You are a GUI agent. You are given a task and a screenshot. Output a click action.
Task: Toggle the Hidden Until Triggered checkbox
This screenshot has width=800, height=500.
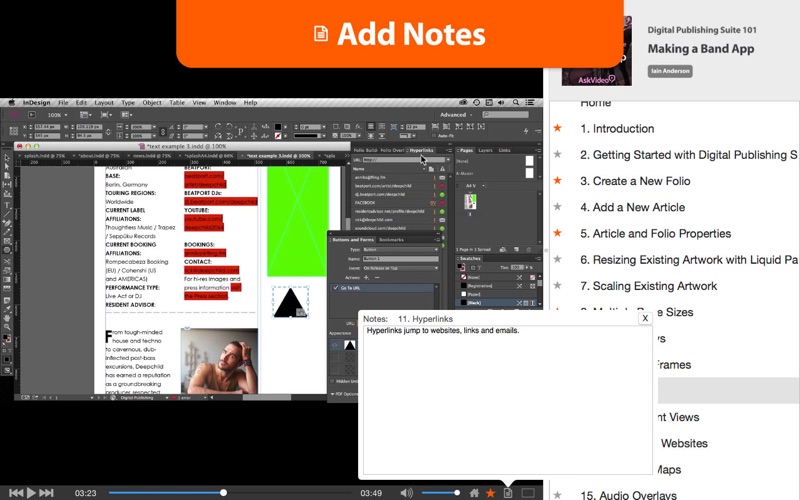click(332, 381)
